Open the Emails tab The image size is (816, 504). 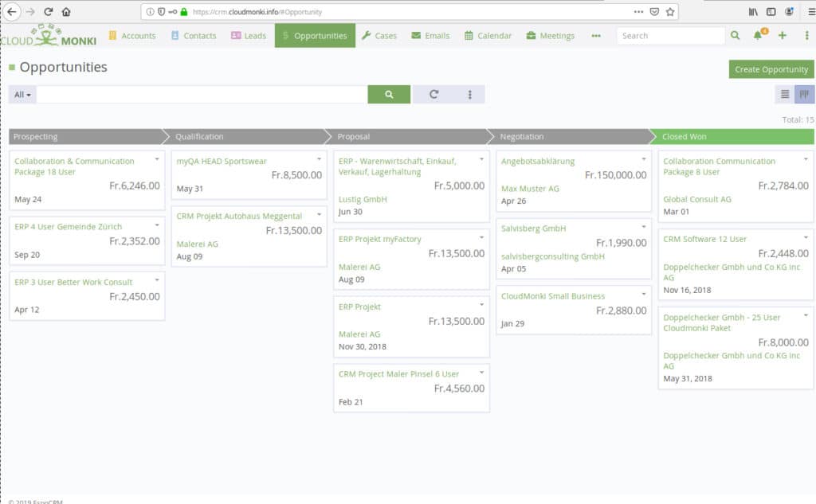tap(430, 35)
